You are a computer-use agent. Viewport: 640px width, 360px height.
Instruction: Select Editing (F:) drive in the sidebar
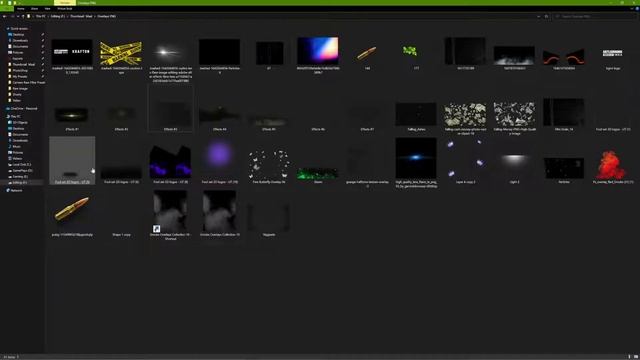point(20,182)
